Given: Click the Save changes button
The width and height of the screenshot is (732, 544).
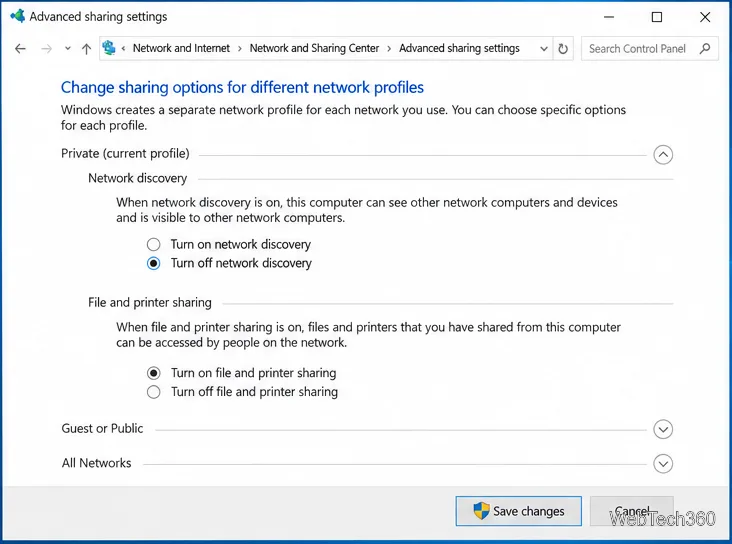Looking at the screenshot, I should [x=519, y=511].
